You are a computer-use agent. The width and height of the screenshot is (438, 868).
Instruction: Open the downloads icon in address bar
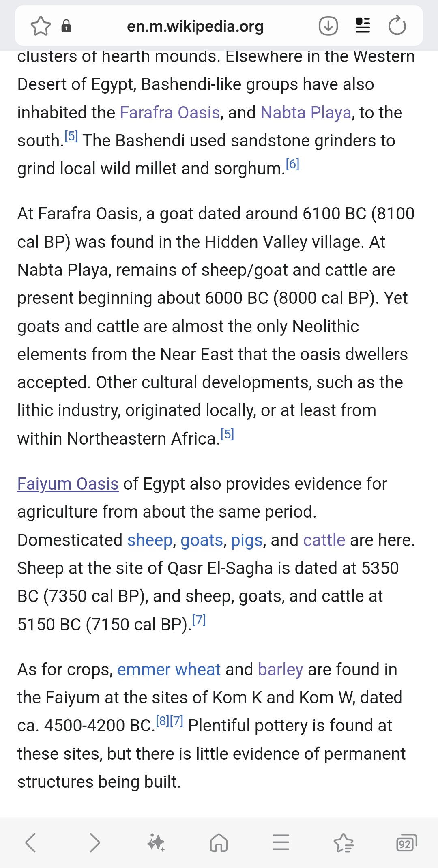point(328,26)
